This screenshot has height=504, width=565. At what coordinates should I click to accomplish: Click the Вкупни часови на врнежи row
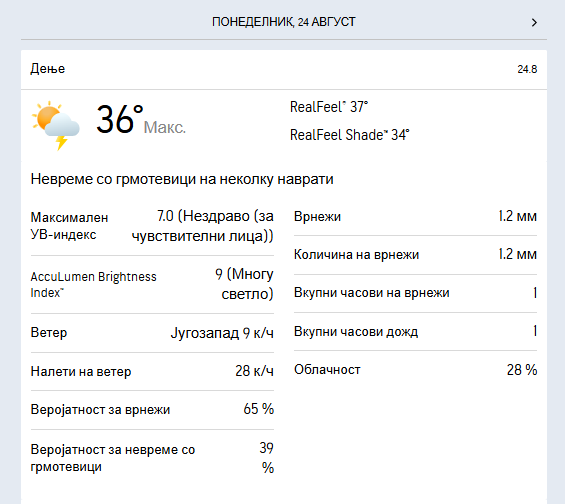415,293
